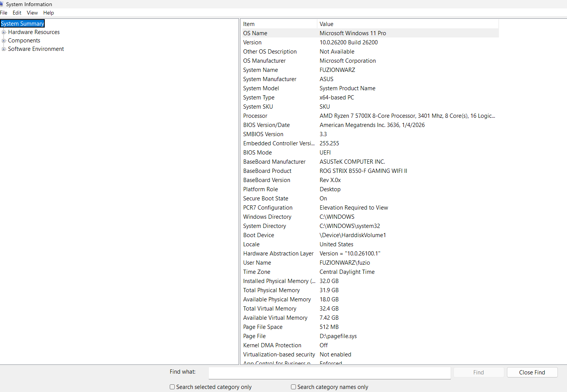Focus the Find what input field
567x392 pixels.
330,373
